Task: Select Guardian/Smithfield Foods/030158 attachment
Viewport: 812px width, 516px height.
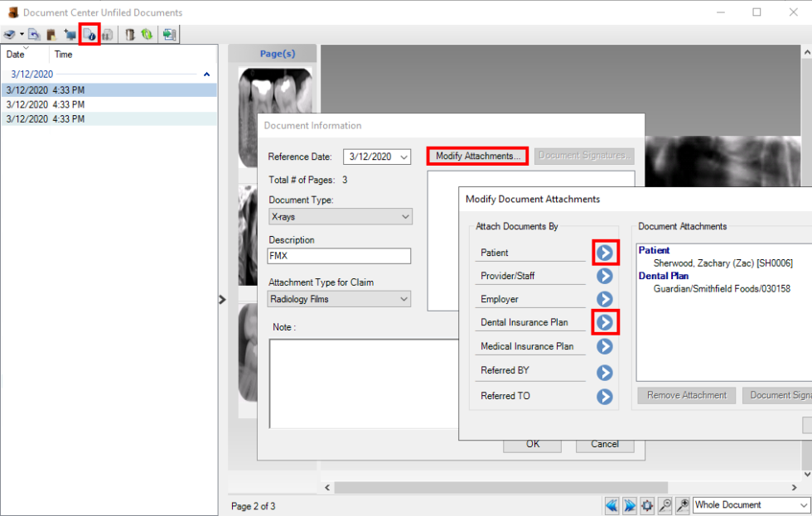Action: tap(722, 289)
